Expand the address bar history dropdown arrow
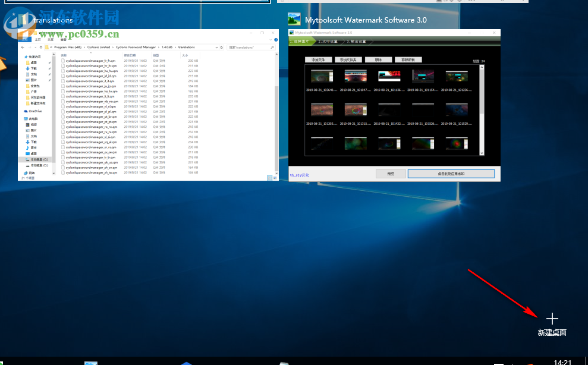This screenshot has height=365, width=588. click(x=216, y=48)
